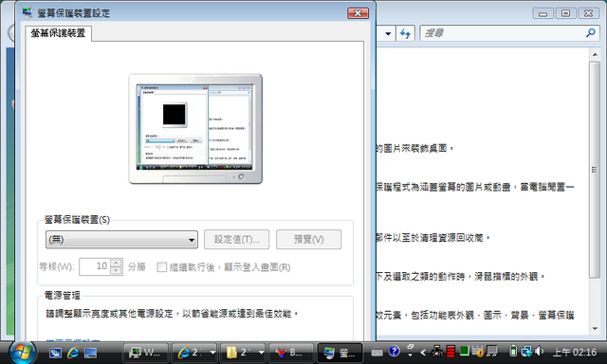Expand the folder taskbar group arrow
The image size is (607, 364).
pos(262,353)
